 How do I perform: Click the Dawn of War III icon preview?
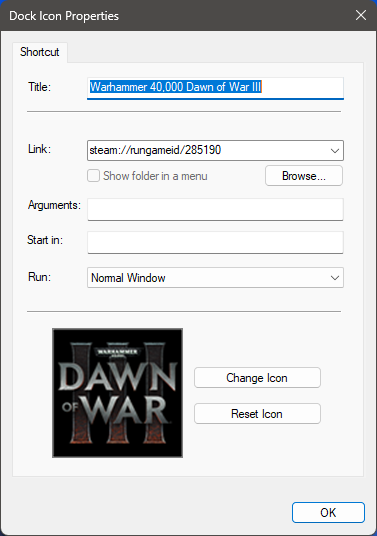point(117,393)
